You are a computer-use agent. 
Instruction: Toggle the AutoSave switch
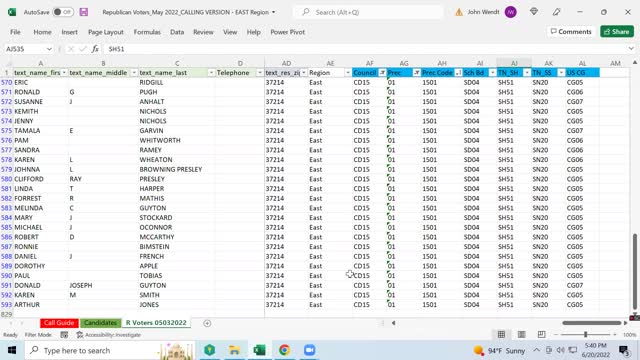(63, 12)
